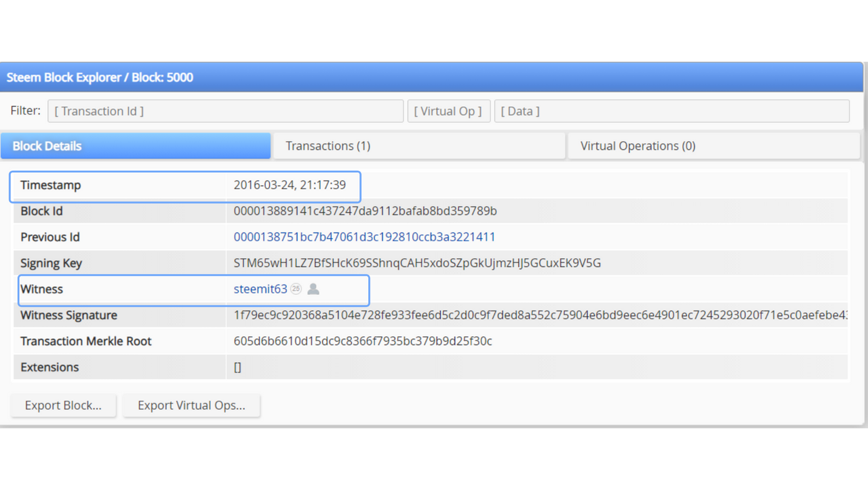Select the Extensions [] value
Viewport: 868px width, 488px height.
pos(237,367)
